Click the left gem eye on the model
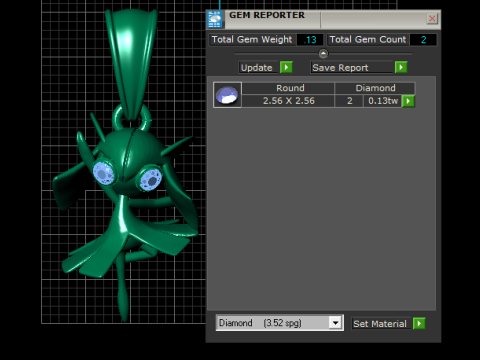The image size is (480, 360). coord(104,173)
